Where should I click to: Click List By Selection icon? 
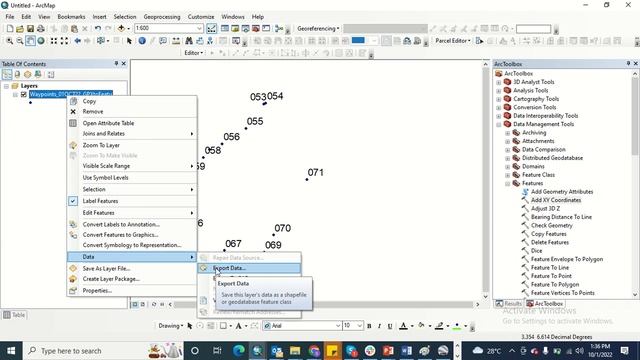pos(38,74)
